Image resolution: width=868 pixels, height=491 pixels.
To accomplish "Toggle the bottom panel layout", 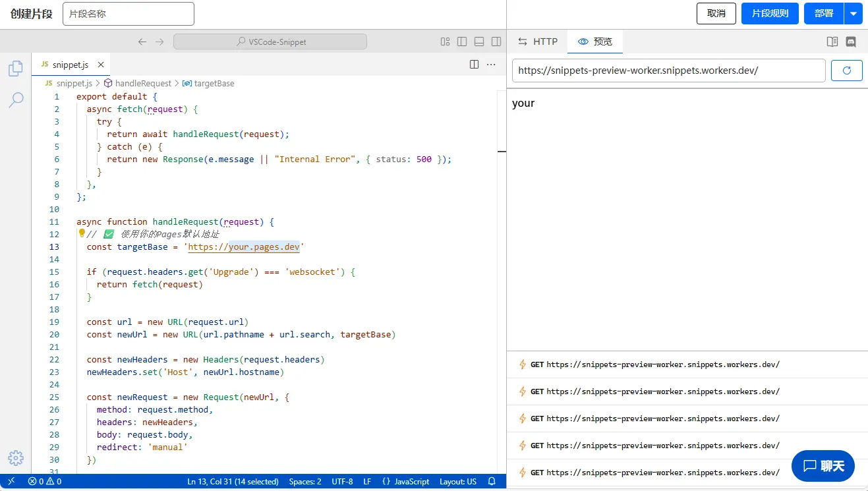I will 479,42.
